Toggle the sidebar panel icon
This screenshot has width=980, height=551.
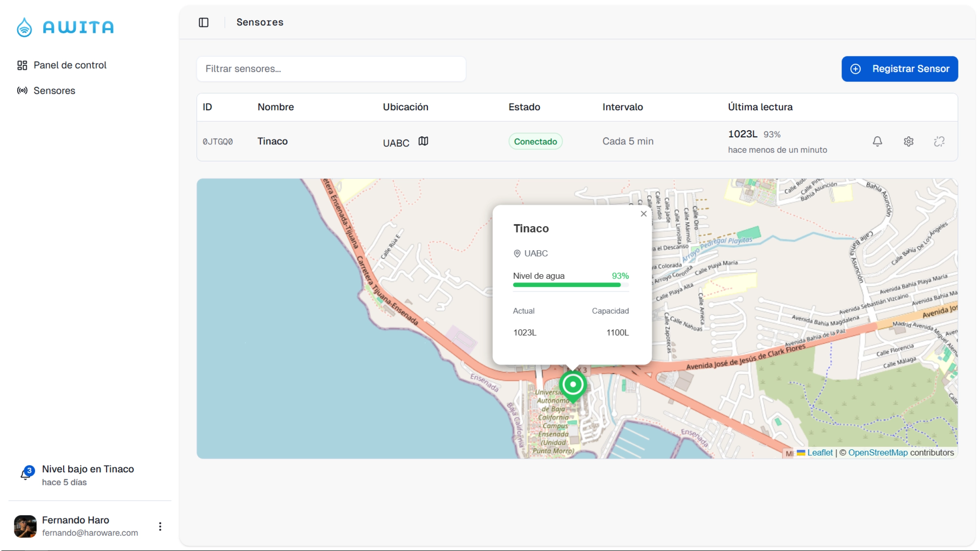point(203,22)
